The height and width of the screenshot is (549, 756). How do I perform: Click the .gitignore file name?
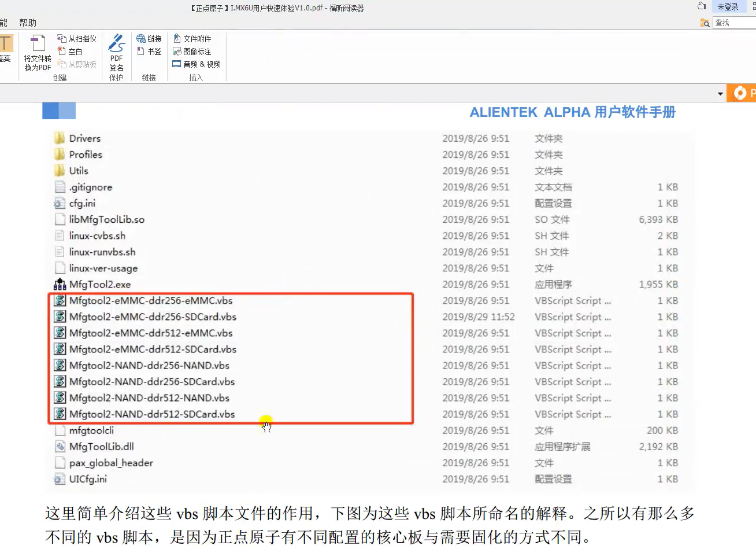(91, 187)
